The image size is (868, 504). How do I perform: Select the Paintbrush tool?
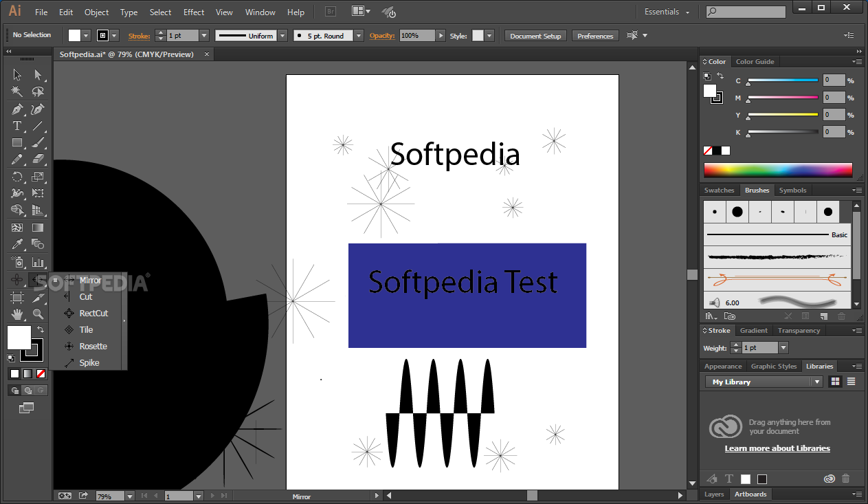point(38,143)
